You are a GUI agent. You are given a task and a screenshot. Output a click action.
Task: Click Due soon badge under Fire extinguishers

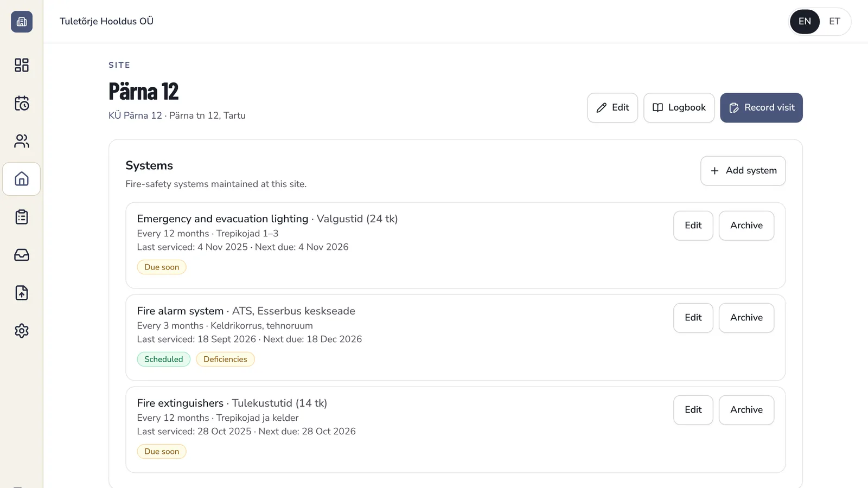click(162, 452)
